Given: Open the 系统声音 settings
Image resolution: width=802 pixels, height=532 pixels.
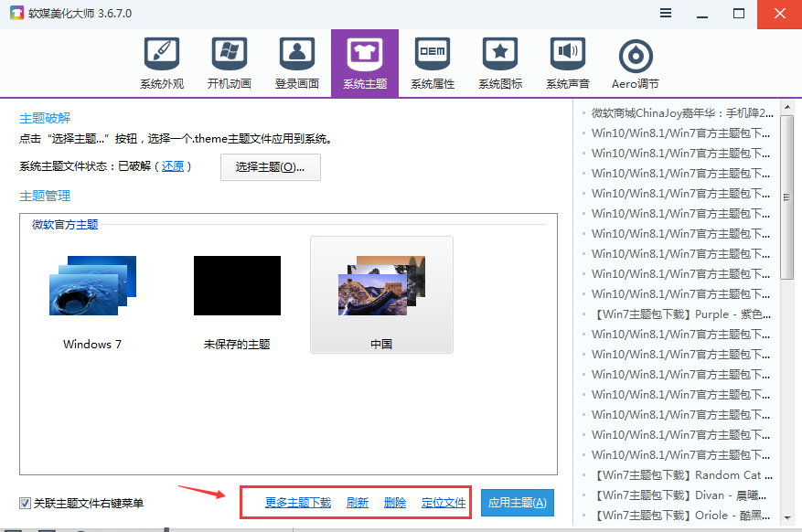Looking at the screenshot, I should (x=567, y=62).
